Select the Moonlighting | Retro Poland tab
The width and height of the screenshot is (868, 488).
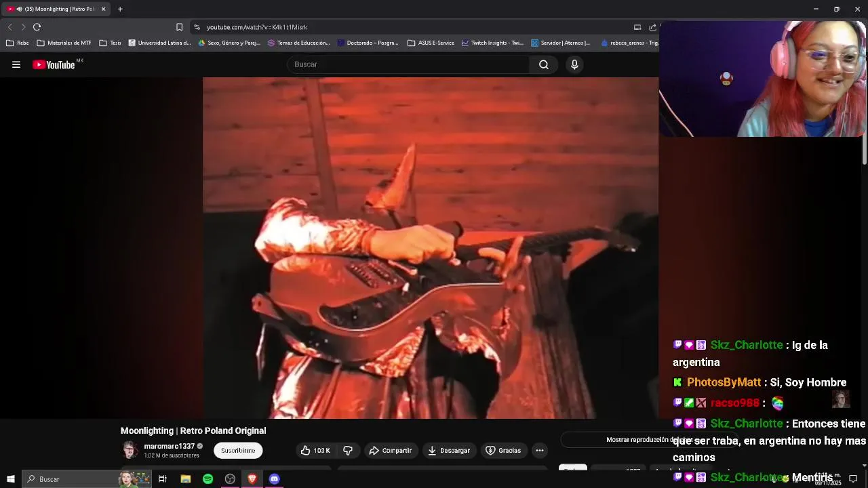point(56,9)
